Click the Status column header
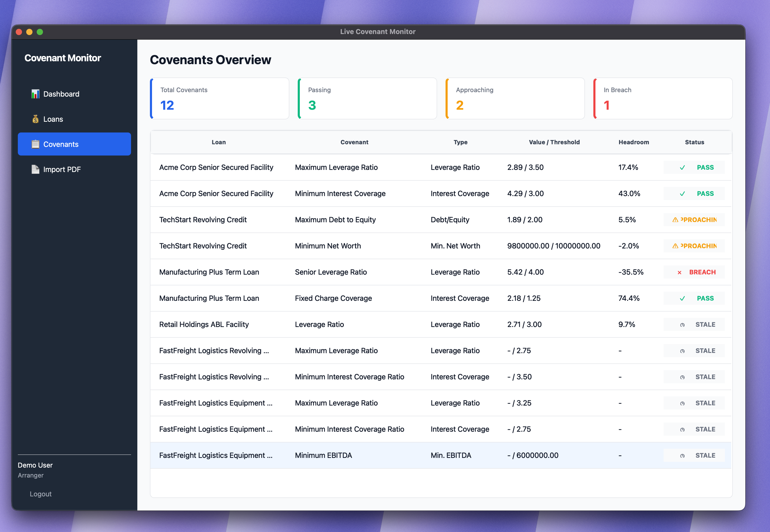This screenshot has height=532, width=770. 694,142
